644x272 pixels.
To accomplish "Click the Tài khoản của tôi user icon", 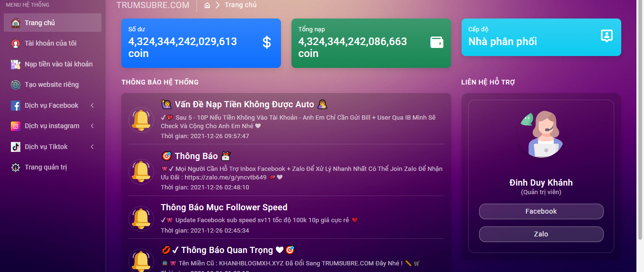I will click(x=16, y=43).
